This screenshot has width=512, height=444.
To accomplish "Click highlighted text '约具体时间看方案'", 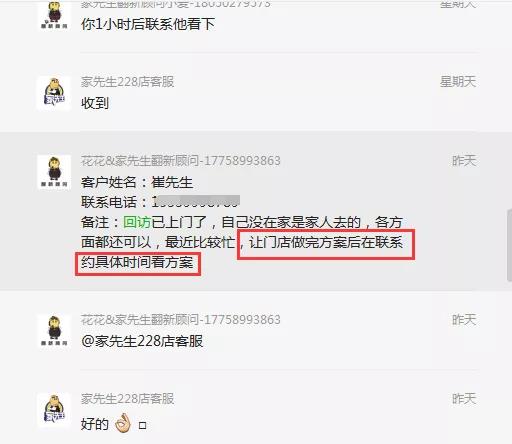I will pos(137,262).
